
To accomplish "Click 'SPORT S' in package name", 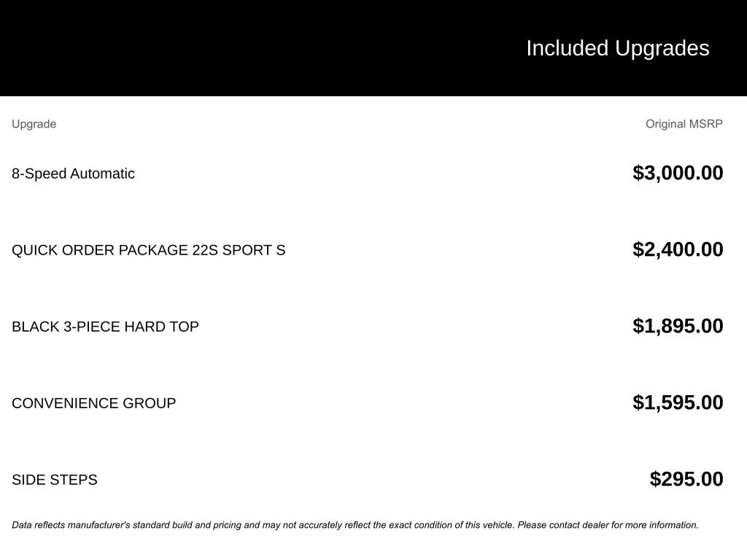I will [254, 250].
